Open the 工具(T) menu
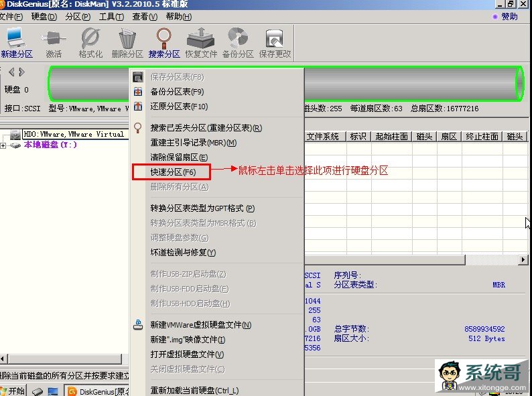Viewport: 532px width, 396px height. point(111,17)
